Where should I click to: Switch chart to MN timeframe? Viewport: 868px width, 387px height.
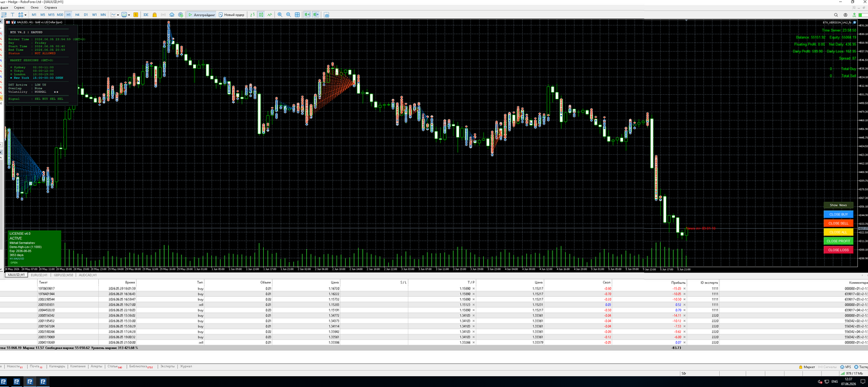(x=103, y=14)
